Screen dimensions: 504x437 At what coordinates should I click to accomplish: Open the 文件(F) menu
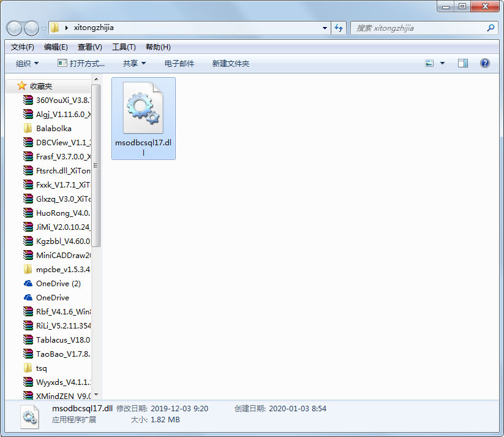click(x=22, y=47)
